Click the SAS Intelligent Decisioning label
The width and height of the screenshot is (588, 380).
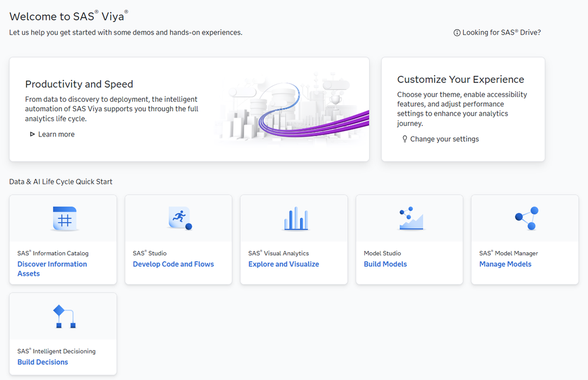(57, 351)
